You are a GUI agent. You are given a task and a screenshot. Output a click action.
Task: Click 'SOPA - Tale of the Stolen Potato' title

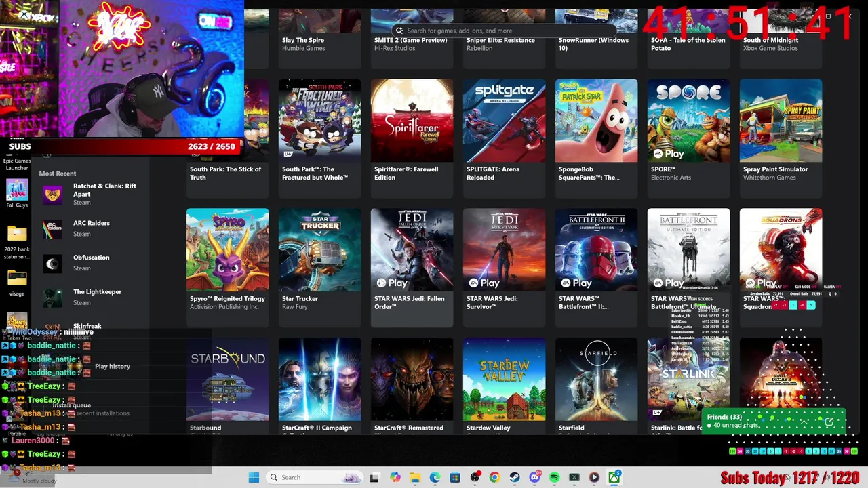tap(688, 44)
